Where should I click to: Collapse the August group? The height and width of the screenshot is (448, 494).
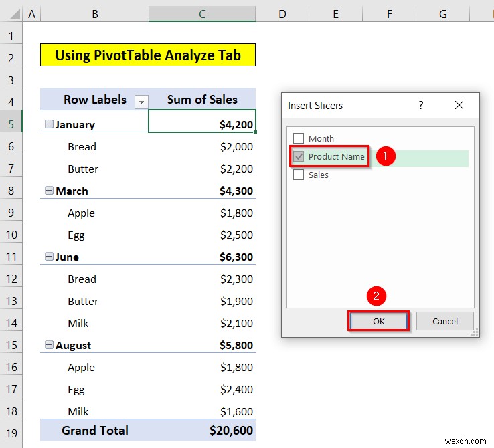[x=49, y=345]
